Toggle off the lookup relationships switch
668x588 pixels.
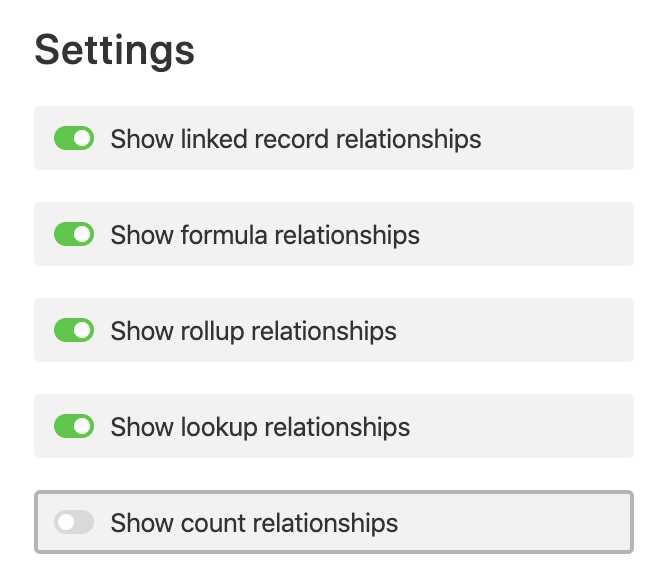pyautogui.click(x=74, y=426)
